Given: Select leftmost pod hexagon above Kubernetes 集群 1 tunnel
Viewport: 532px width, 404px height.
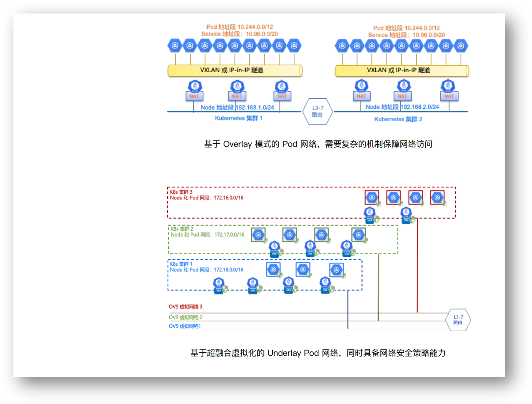Looking at the screenshot, I should [x=175, y=45].
